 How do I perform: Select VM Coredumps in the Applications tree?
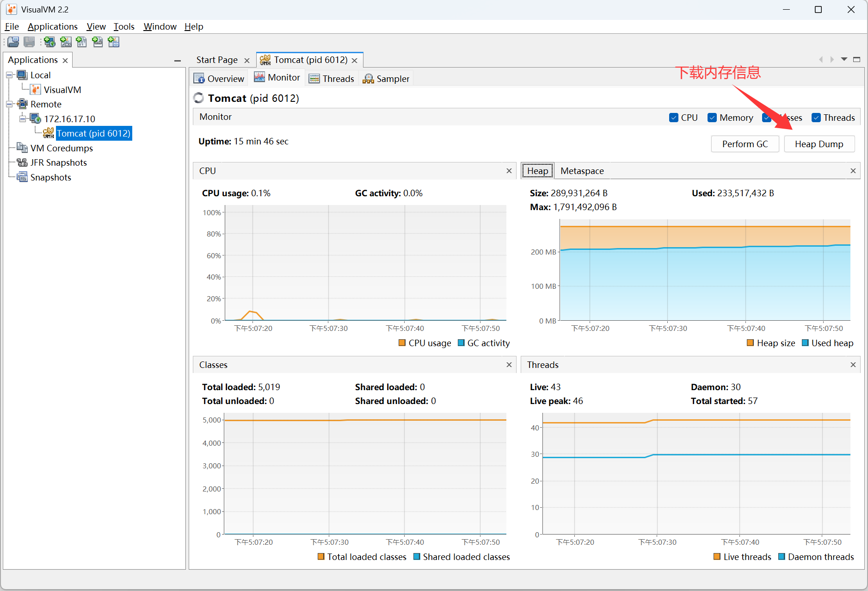[62, 148]
